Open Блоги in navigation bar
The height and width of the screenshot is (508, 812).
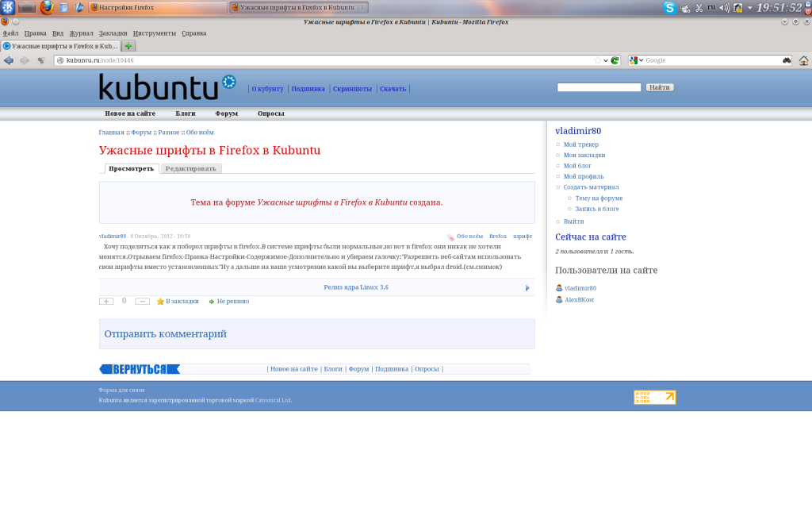point(185,114)
